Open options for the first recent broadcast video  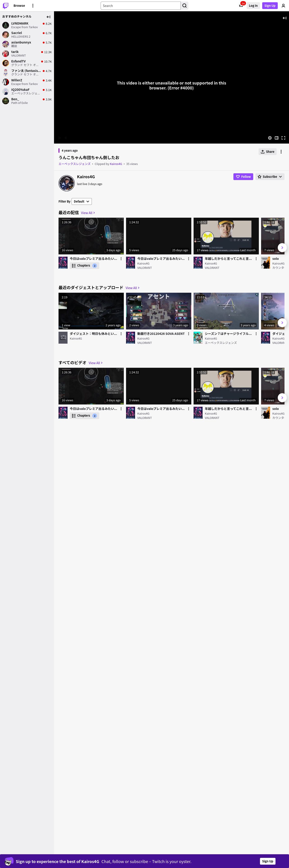121,259
